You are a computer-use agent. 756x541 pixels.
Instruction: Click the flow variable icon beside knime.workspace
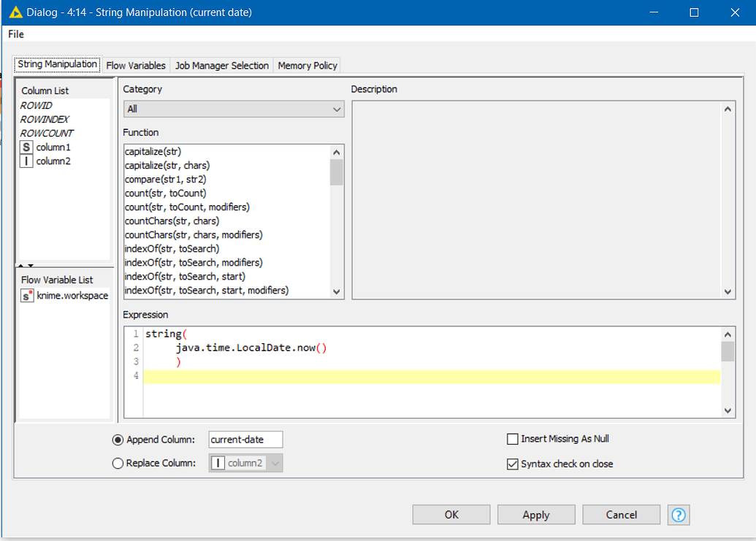[26, 296]
